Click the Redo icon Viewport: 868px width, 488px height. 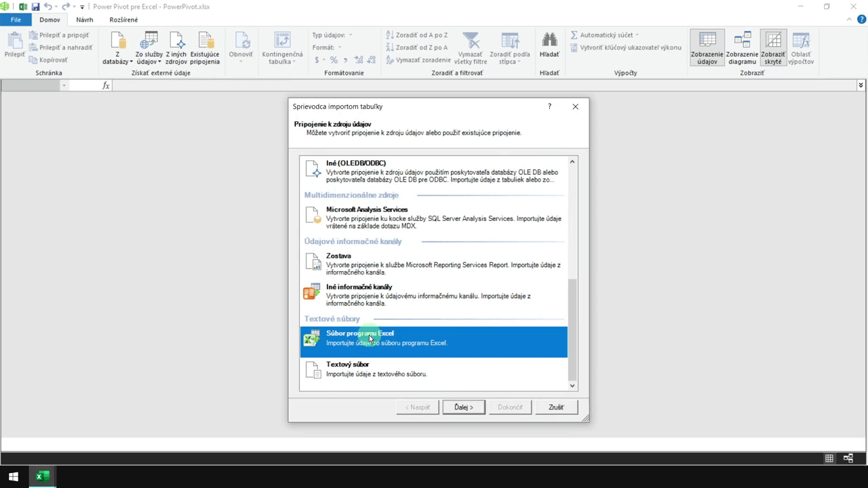66,7
